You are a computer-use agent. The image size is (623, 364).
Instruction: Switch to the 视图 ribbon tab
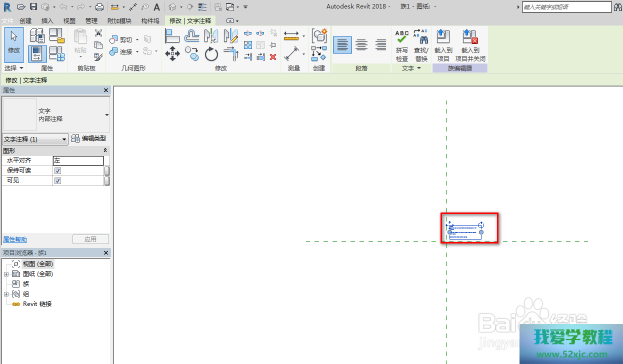click(69, 21)
